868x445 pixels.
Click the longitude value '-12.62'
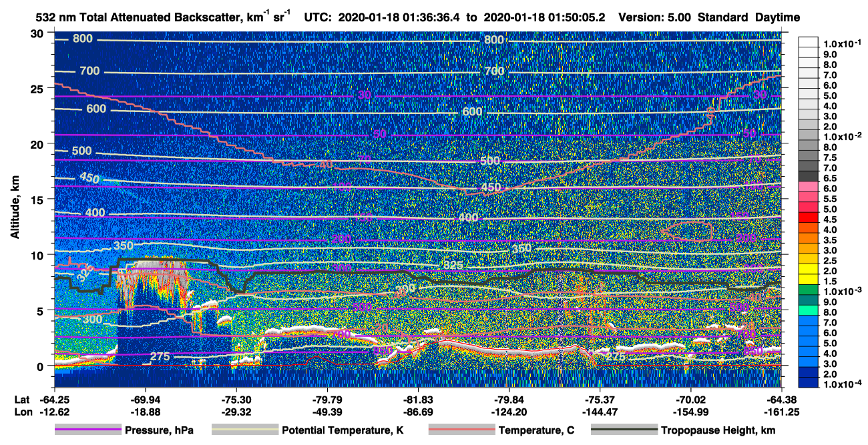pyautogui.click(x=54, y=412)
